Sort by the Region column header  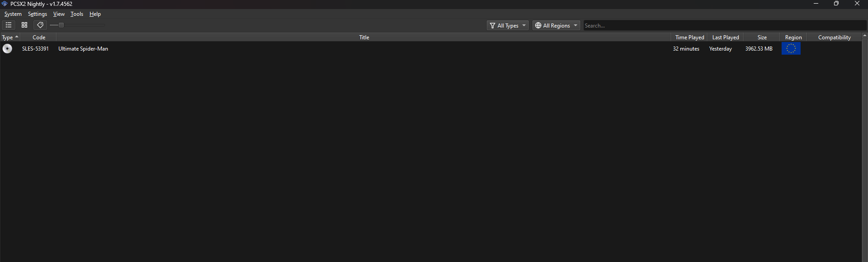(793, 37)
